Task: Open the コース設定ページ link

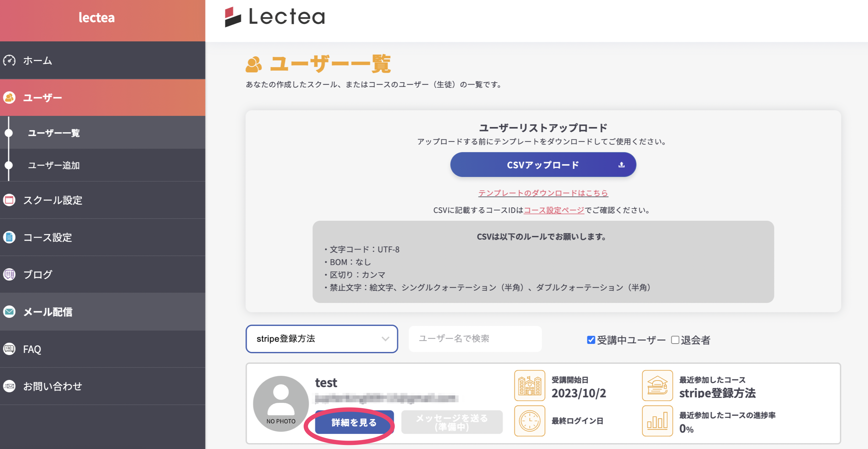Action: point(554,210)
